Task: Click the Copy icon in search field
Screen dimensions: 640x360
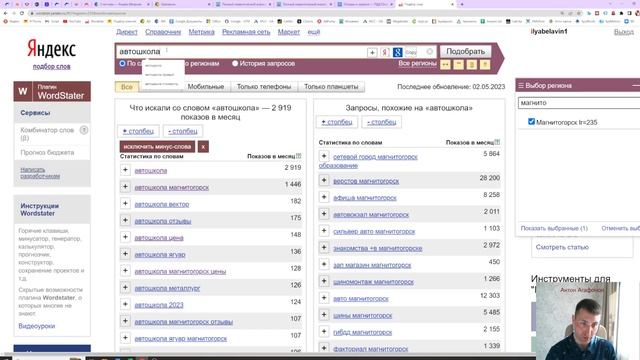Action: 411,52
